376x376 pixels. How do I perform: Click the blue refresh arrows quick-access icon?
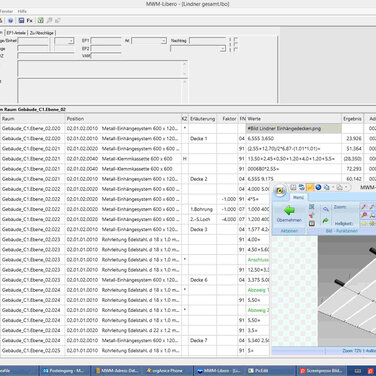(x=301, y=187)
